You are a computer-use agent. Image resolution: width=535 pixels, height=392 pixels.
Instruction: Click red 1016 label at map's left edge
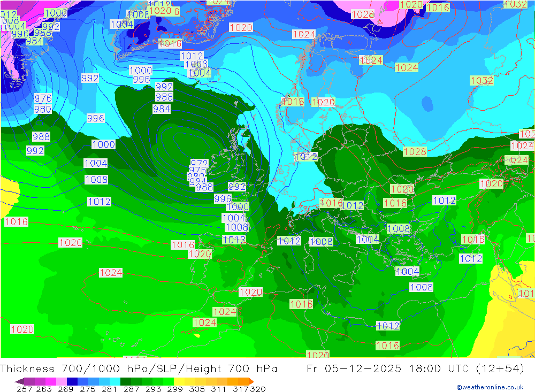(16, 222)
